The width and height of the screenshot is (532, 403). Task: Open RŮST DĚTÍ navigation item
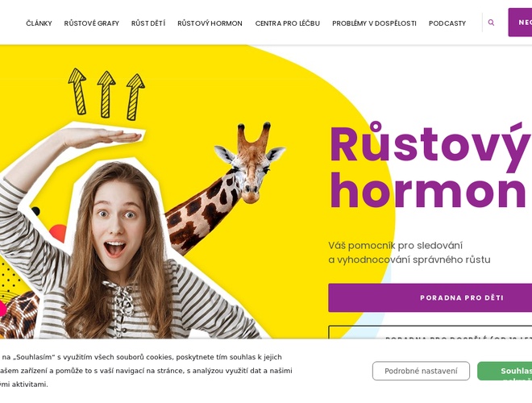pos(148,23)
